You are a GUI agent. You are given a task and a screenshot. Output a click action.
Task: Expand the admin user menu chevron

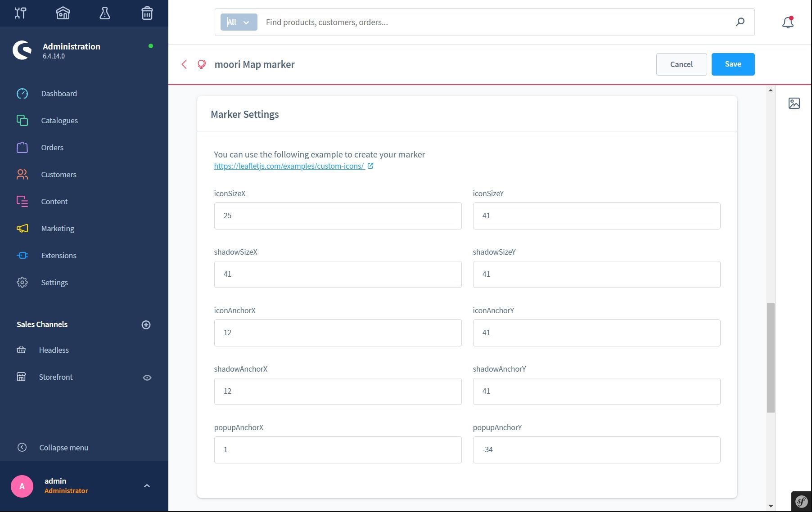tap(147, 486)
